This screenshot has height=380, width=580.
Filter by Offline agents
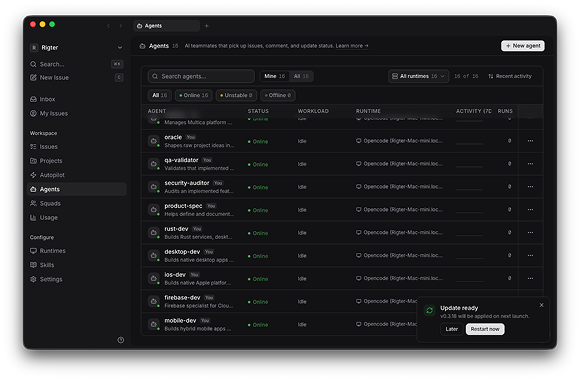pyautogui.click(x=278, y=95)
